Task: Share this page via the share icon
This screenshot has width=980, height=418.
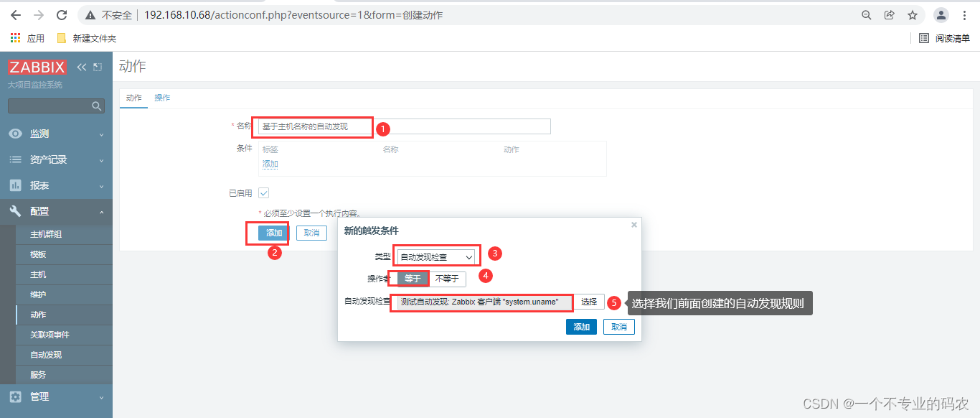Action: click(890, 15)
